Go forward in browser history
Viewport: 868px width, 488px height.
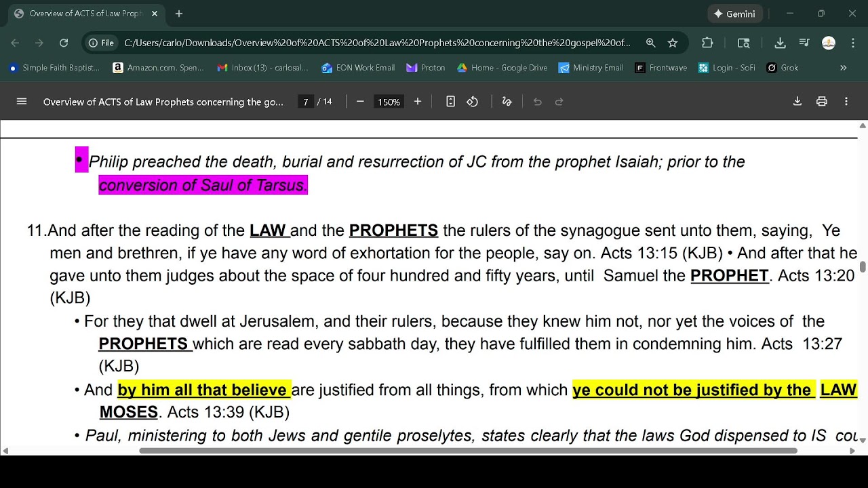pyautogui.click(x=39, y=43)
